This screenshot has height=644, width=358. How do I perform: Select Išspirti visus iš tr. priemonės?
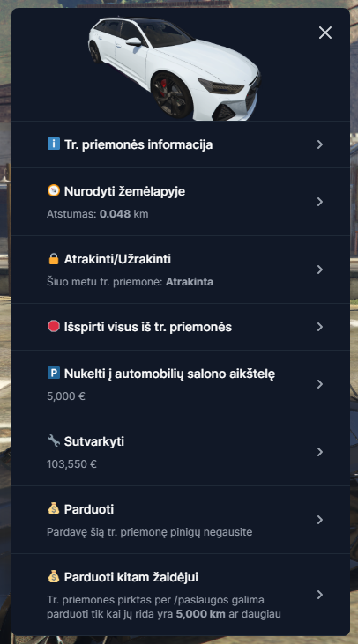tap(181, 327)
